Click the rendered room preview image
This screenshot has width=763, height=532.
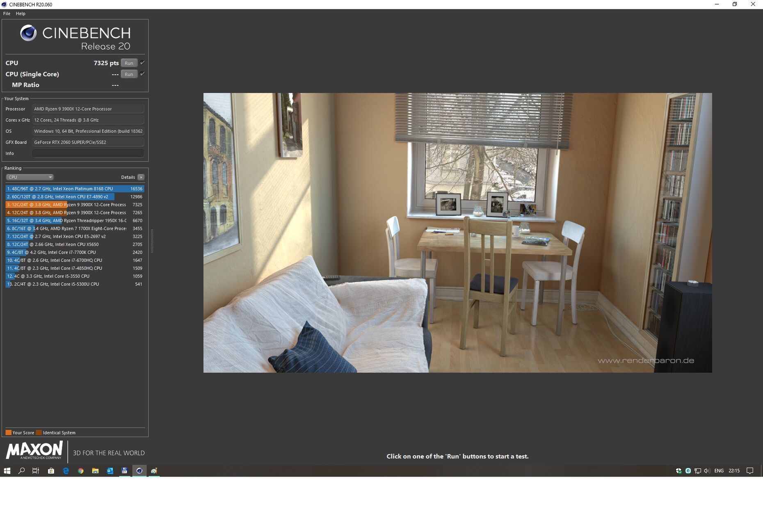coord(457,233)
